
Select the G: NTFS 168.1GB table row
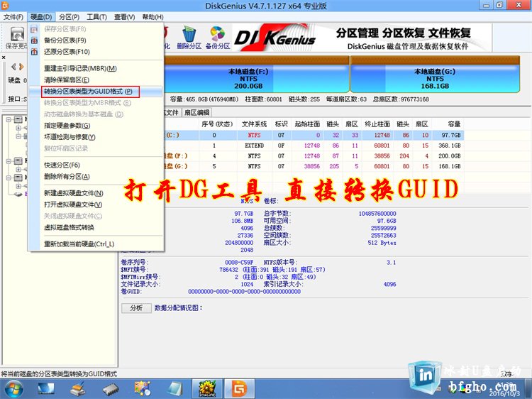click(314, 166)
